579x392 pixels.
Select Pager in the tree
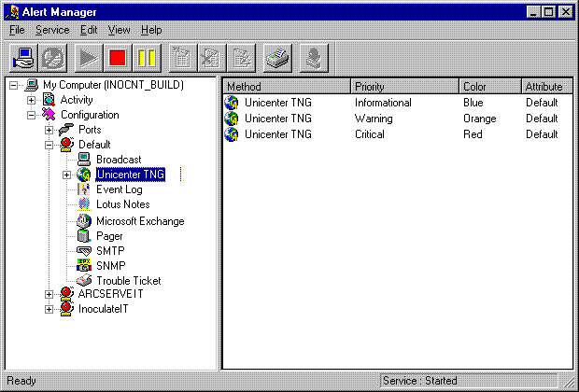[109, 236]
